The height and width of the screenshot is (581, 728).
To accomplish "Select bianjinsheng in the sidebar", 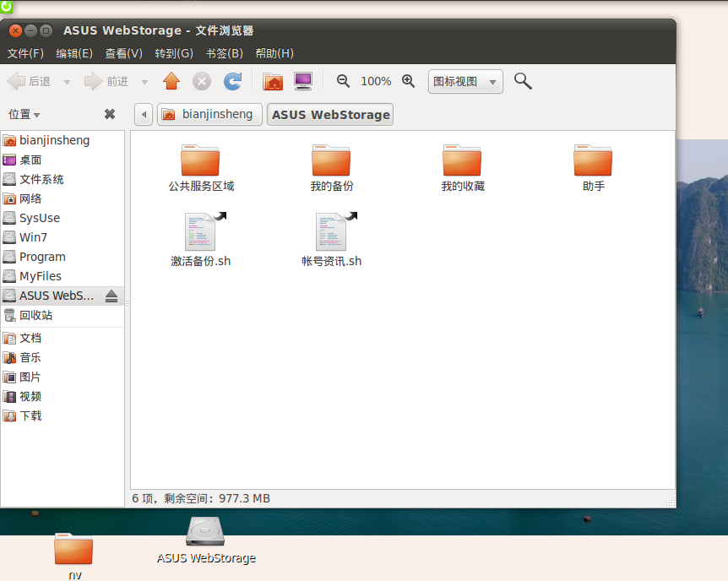I will [x=62, y=140].
